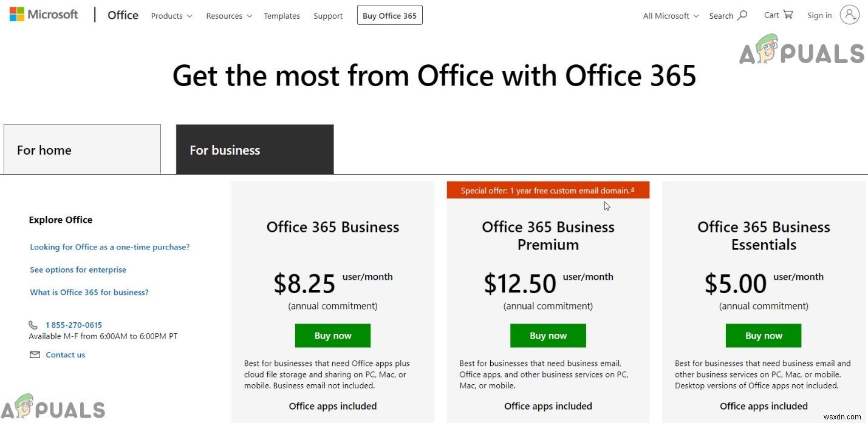
Task: Click See options for enterprise link
Action: coord(78,269)
